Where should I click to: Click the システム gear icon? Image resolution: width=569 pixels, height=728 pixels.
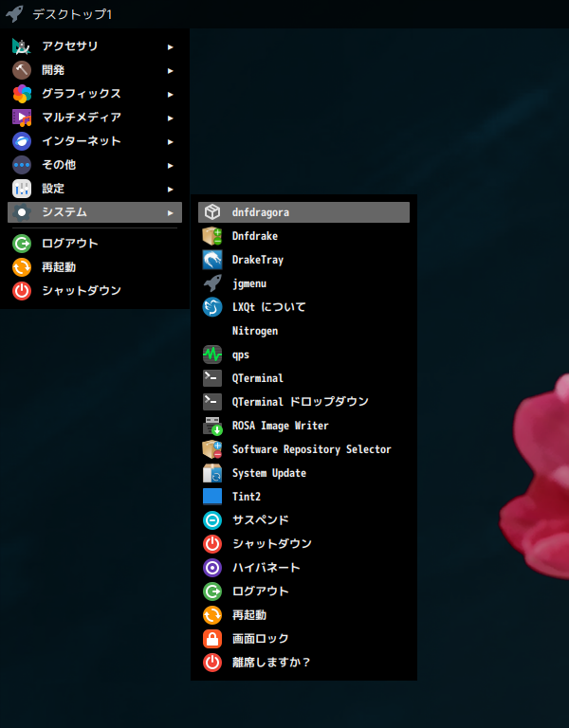tap(22, 212)
